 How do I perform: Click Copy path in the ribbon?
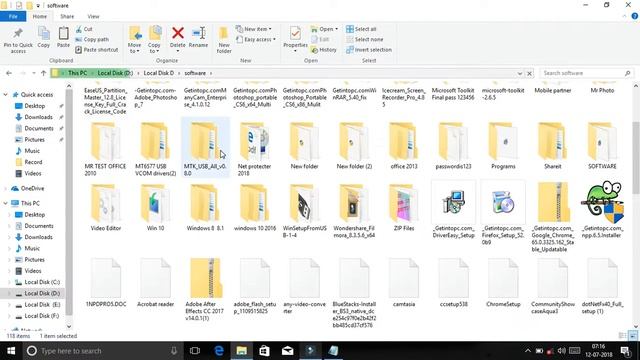[x=92, y=40]
